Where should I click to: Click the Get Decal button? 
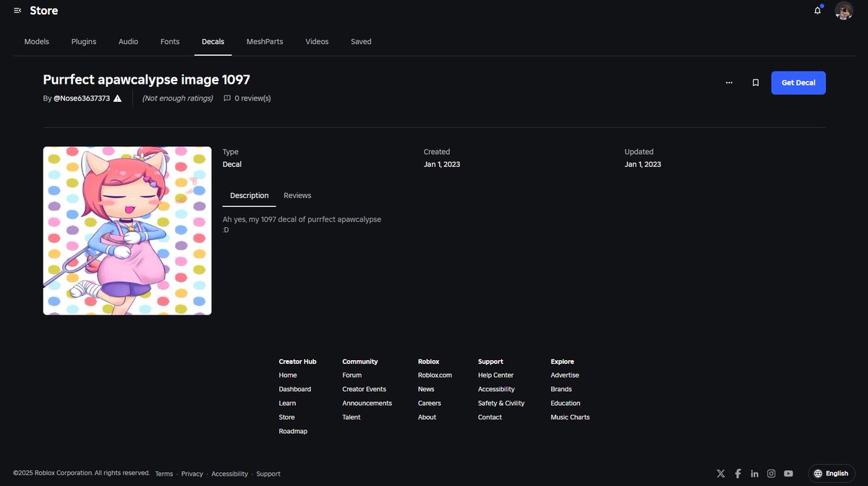tap(799, 82)
